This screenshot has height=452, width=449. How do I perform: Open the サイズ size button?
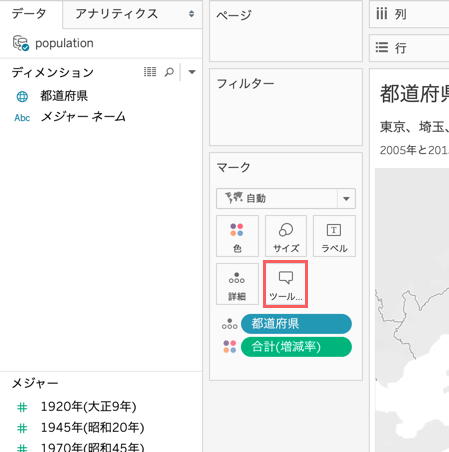pyautogui.click(x=286, y=236)
